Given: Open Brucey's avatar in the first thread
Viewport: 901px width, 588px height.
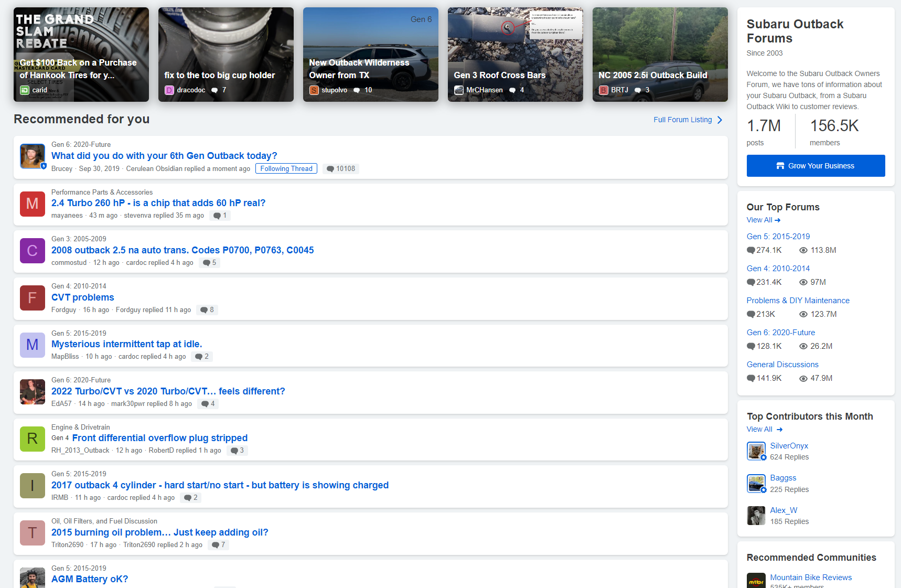Looking at the screenshot, I should 33,156.
